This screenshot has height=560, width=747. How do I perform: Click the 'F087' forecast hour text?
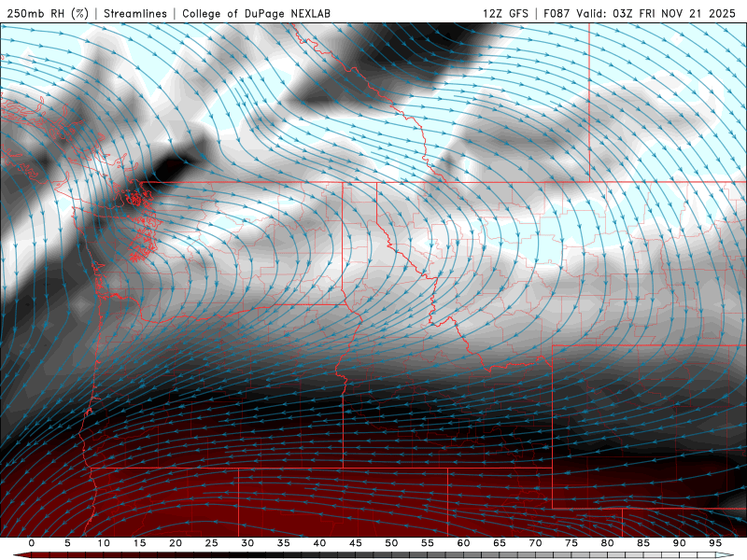tap(557, 13)
